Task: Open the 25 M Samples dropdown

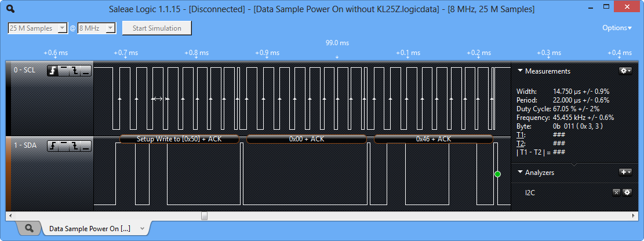Action: (38, 28)
